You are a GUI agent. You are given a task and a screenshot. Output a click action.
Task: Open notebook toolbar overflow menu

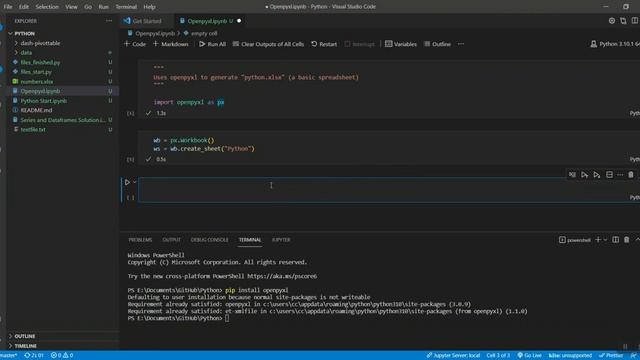[461, 44]
